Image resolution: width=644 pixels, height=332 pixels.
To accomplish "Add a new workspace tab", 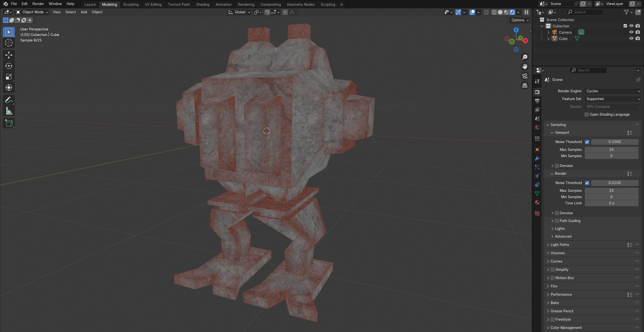I will (x=341, y=5).
